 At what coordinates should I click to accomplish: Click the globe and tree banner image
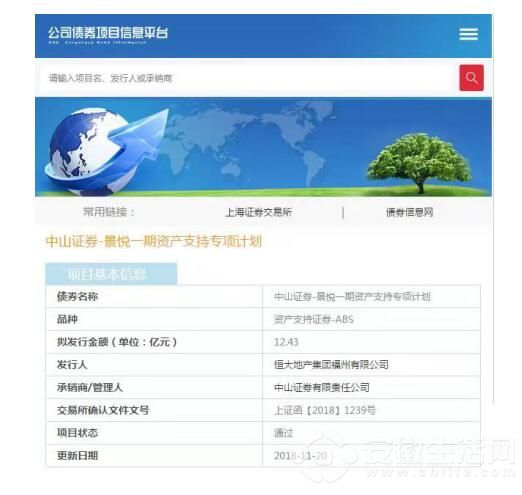263,147
